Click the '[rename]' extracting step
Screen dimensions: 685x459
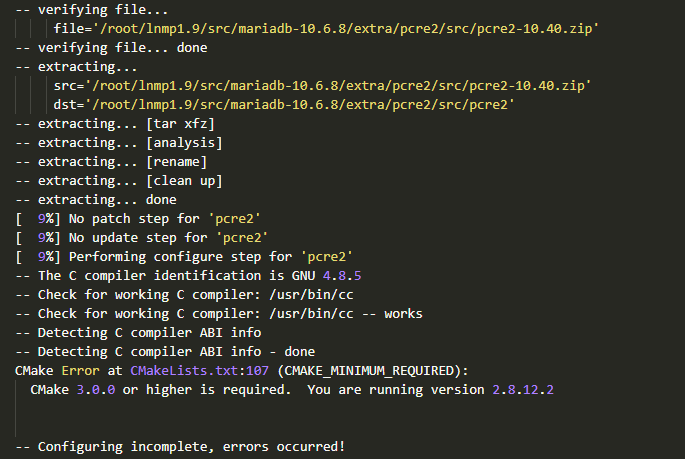point(176,162)
